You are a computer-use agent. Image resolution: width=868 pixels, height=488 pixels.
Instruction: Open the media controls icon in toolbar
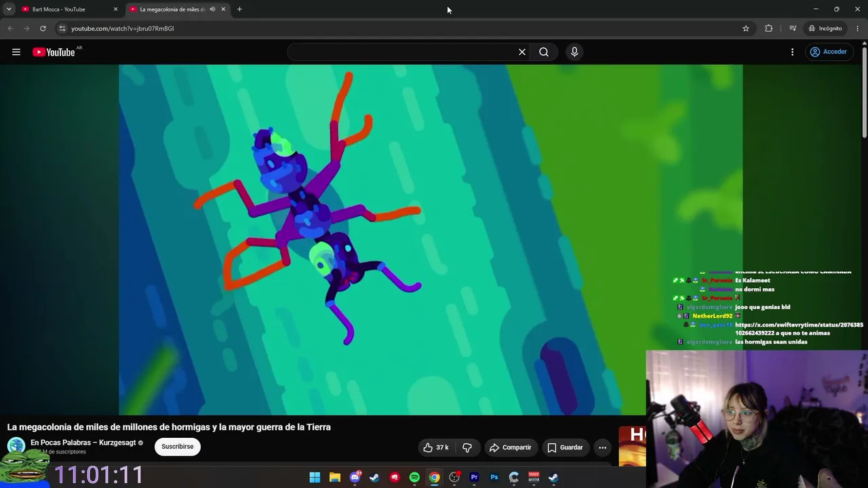coord(793,28)
